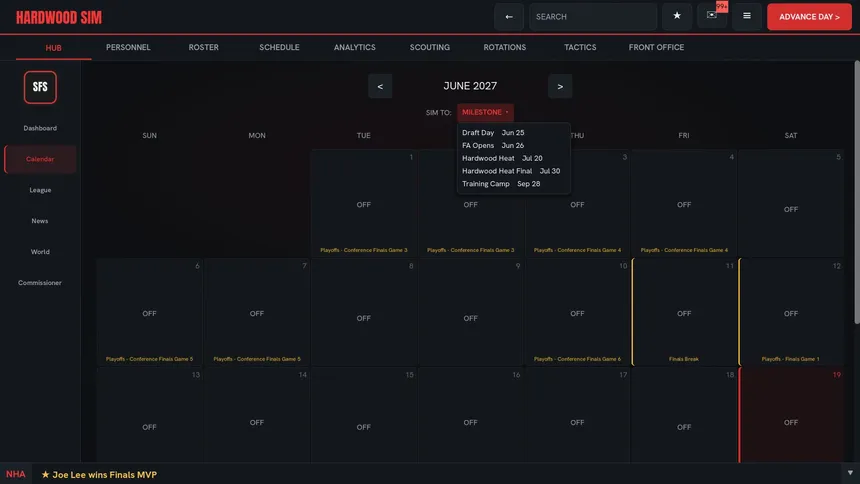
Task: Click Finals Break label
Action: pos(683,359)
